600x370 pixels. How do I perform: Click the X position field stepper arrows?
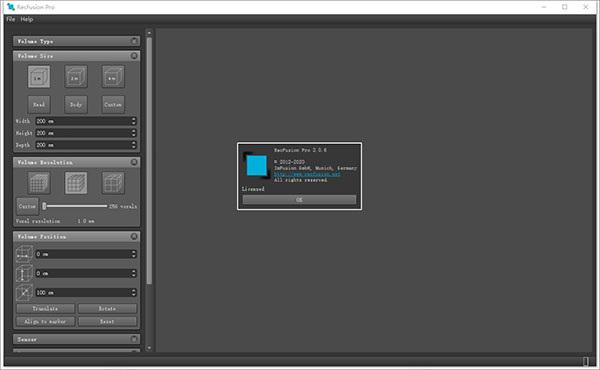(134, 254)
